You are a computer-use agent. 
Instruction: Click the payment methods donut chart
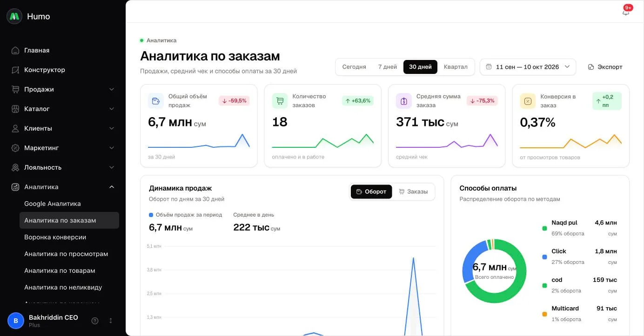point(494,271)
